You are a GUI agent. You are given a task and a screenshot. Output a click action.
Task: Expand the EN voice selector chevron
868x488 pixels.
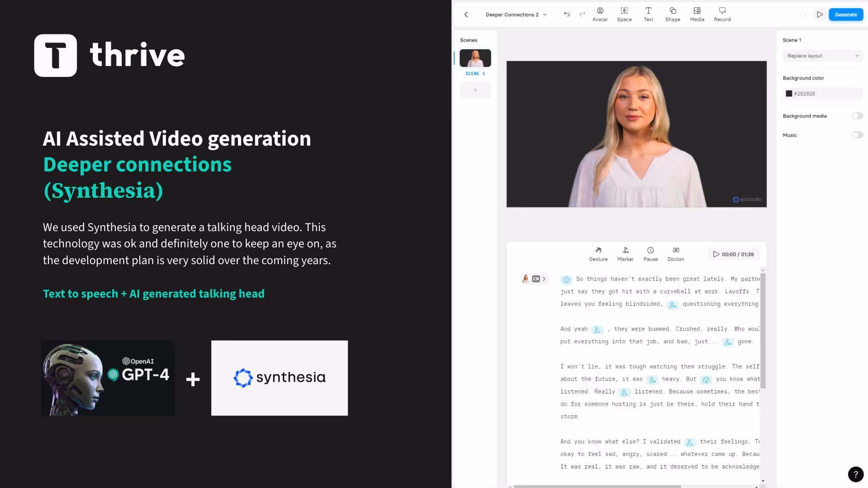click(x=544, y=279)
